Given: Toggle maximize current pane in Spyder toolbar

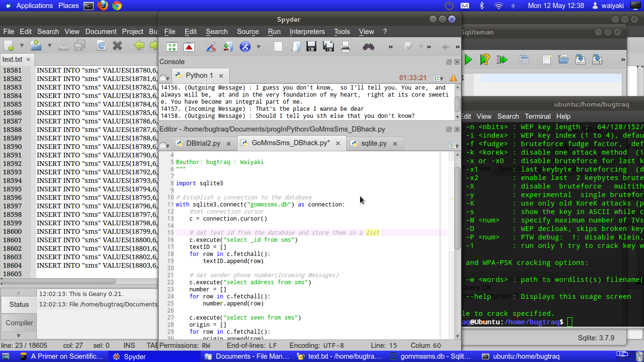Looking at the screenshot, I should click(x=172, y=47).
